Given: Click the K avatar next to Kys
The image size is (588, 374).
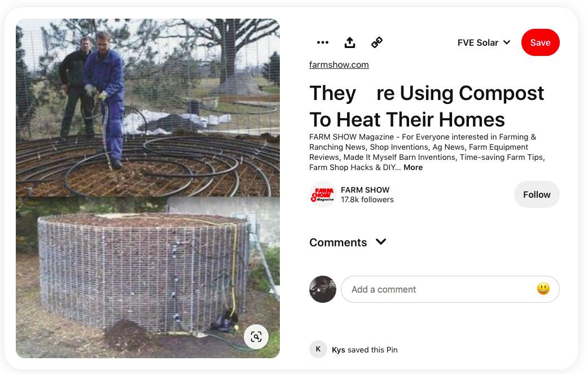Looking at the screenshot, I should click(x=318, y=349).
